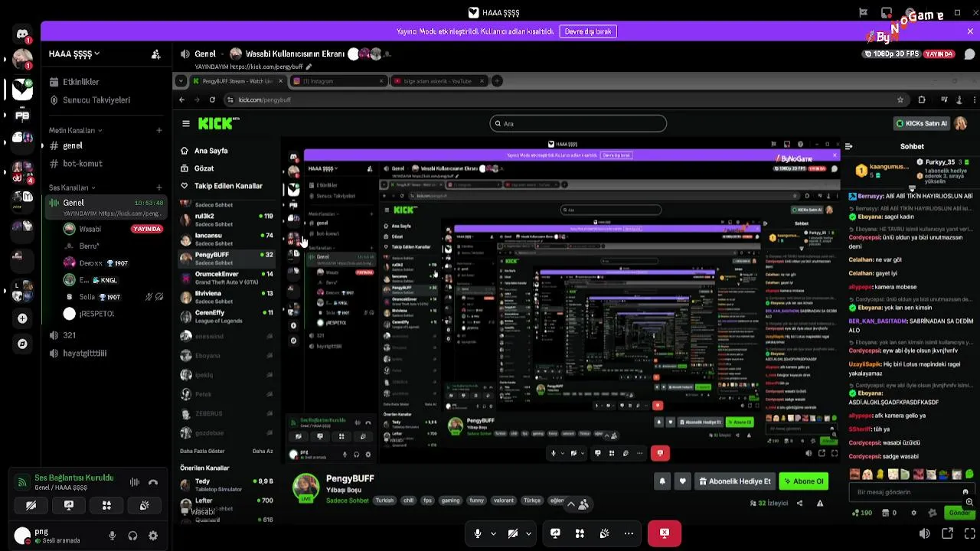Open soundboard in voice status panel
The width and height of the screenshot is (980, 551).
coord(144,505)
